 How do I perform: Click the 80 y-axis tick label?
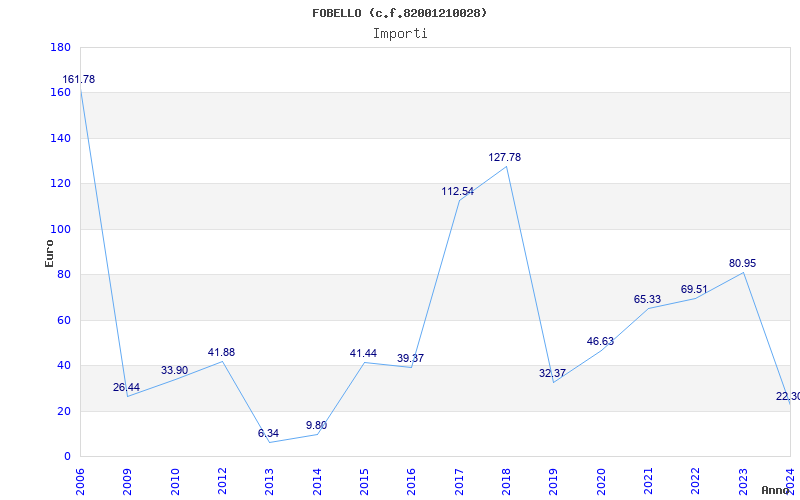point(64,274)
